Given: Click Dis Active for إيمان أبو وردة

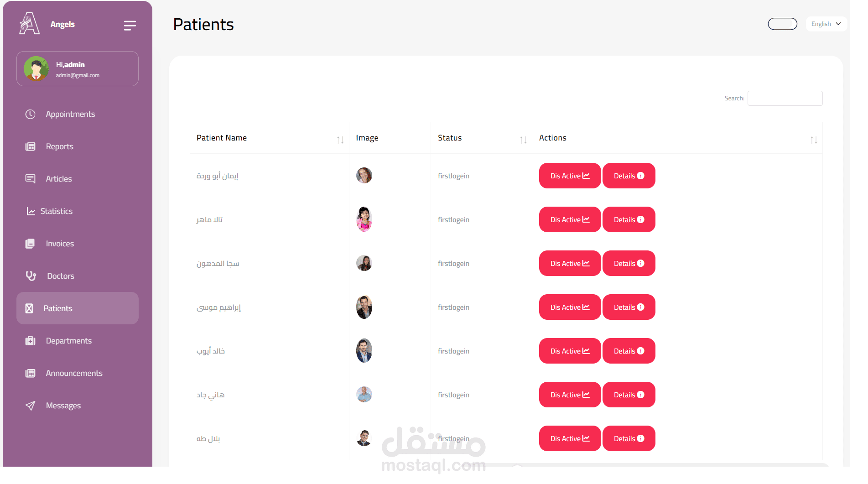Looking at the screenshot, I should (x=570, y=176).
